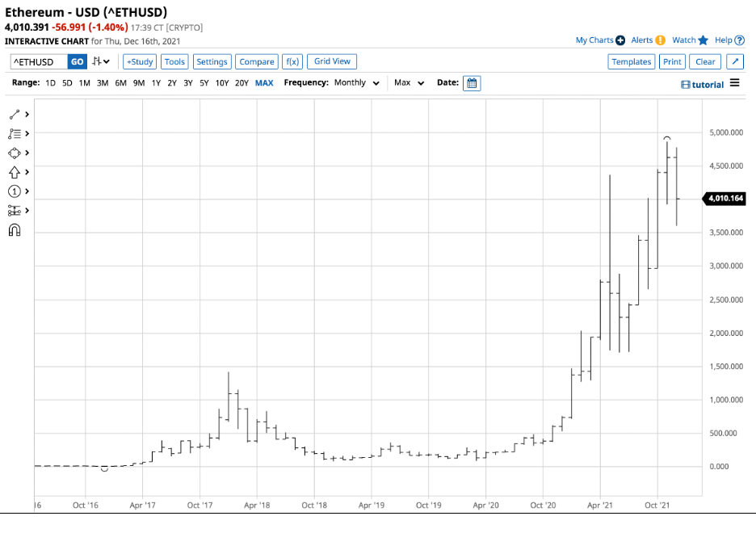Click the 5,000.000 axis label

click(726, 132)
